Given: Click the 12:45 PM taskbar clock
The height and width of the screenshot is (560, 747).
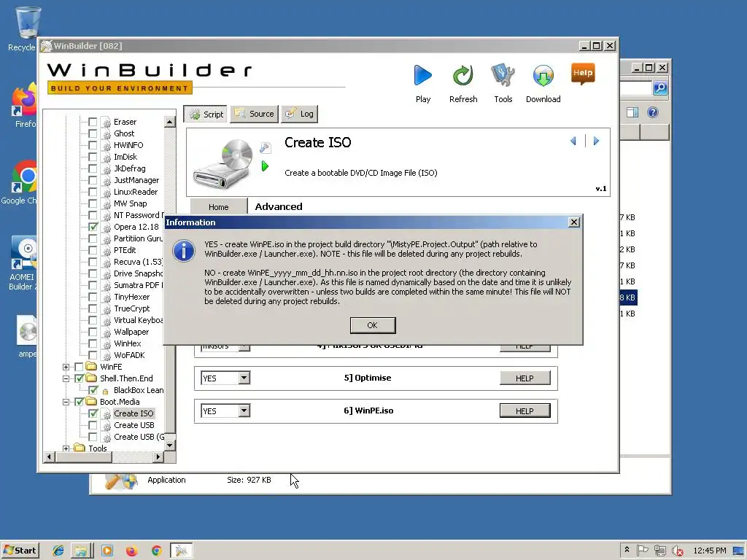Looking at the screenshot, I should [709, 551].
